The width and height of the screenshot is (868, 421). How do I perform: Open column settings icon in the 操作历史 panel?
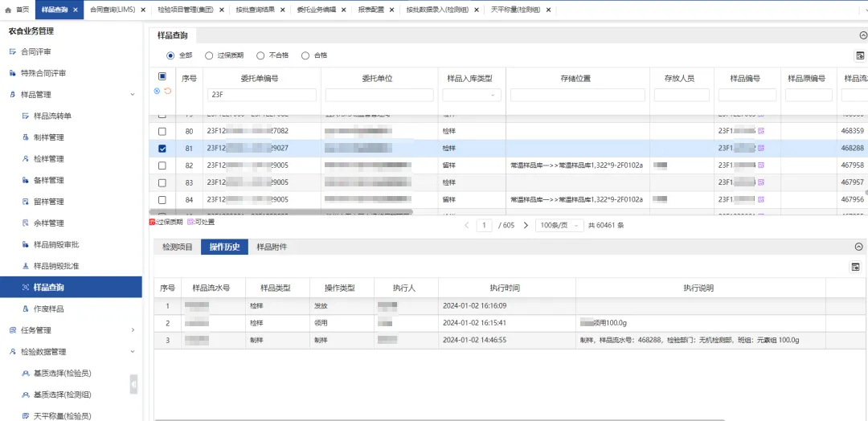[x=856, y=266]
